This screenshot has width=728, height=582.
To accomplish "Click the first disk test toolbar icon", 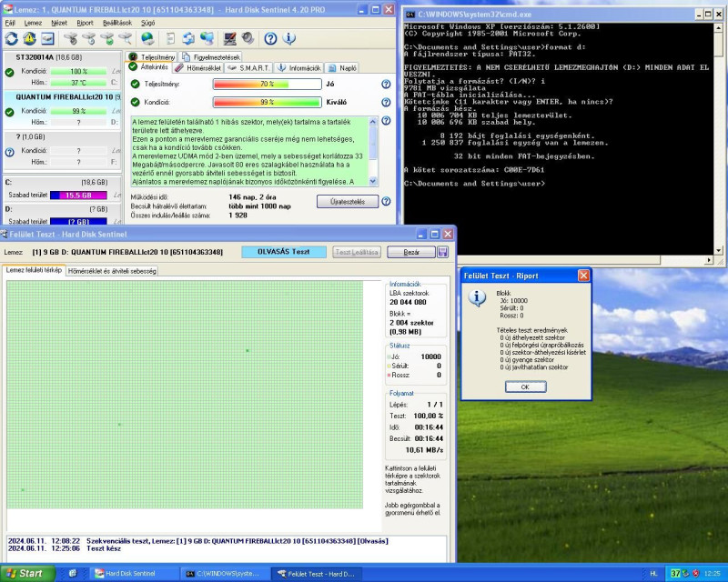I will (x=71, y=38).
